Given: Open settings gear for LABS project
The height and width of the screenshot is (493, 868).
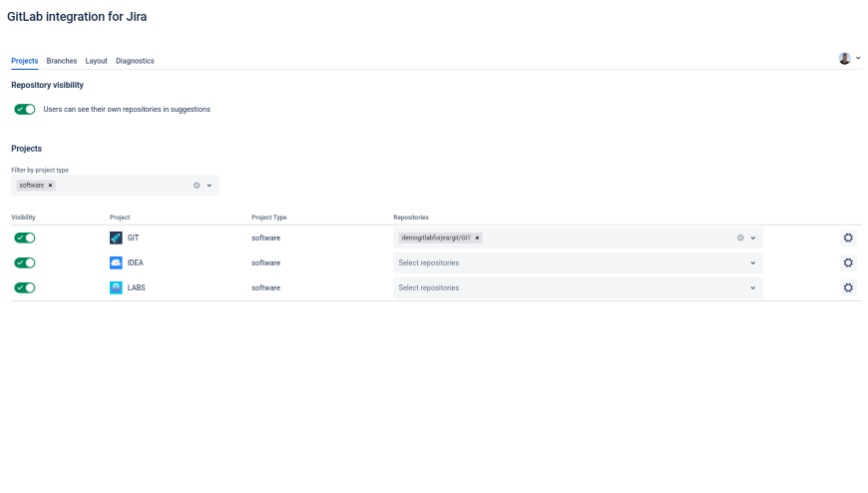Looking at the screenshot, I should (x=848, y=287).
